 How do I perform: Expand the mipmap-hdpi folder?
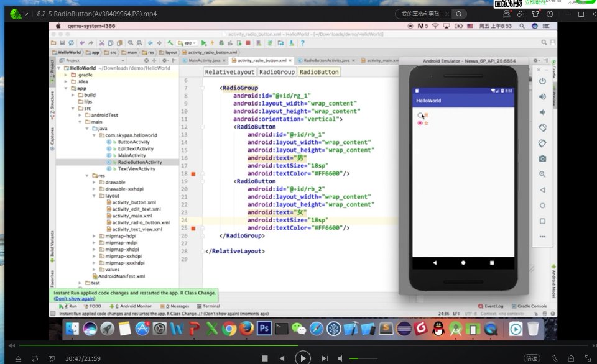(x=95, y=236)
